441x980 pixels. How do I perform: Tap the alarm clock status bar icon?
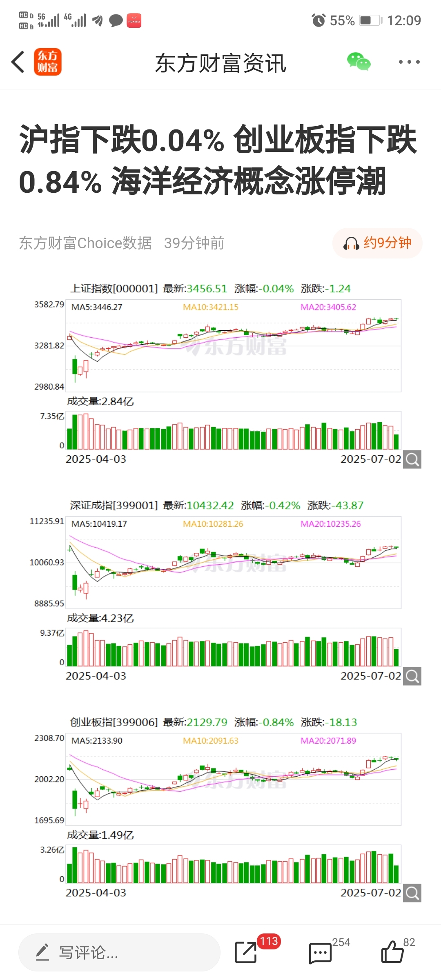click(x=318, y=20)
